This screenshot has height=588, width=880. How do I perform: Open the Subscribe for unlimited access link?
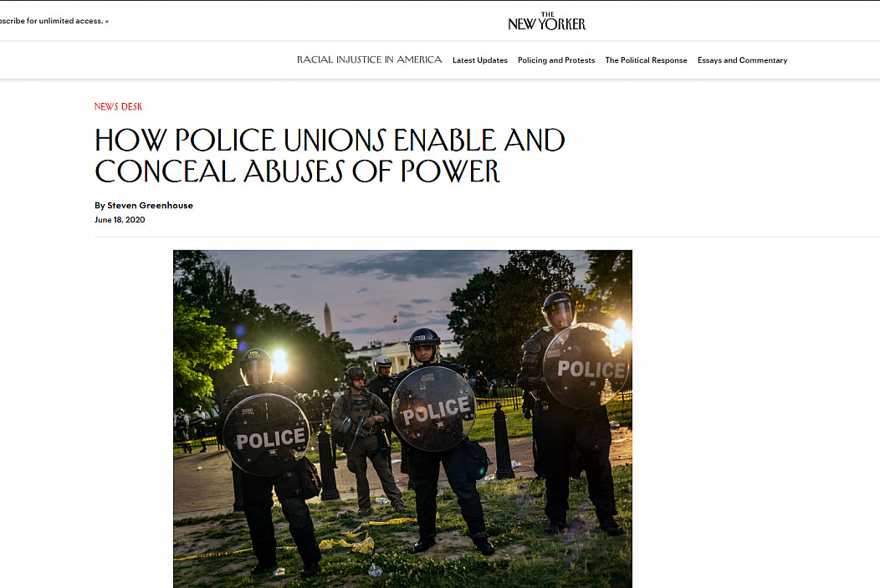tap(54, 21)
